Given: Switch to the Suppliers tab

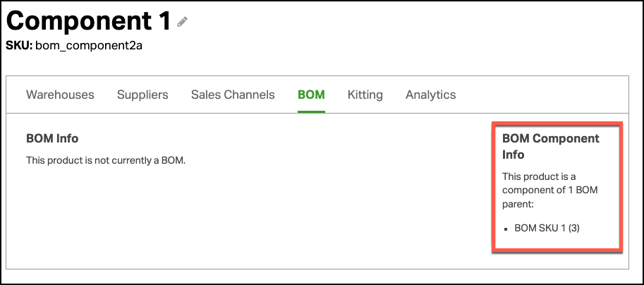Looking at the screenshot, I should point(142,95).
